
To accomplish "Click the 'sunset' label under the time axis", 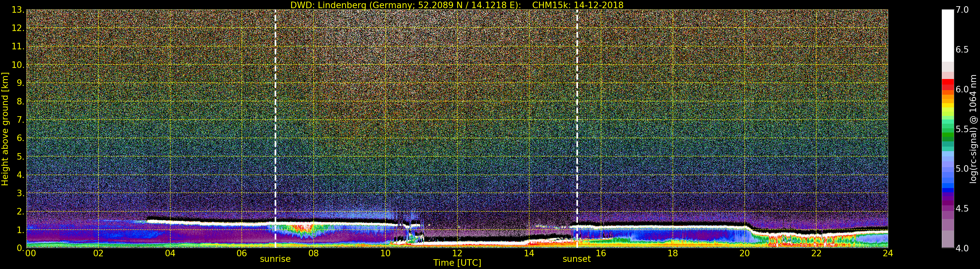I will (x=577, y=259).
